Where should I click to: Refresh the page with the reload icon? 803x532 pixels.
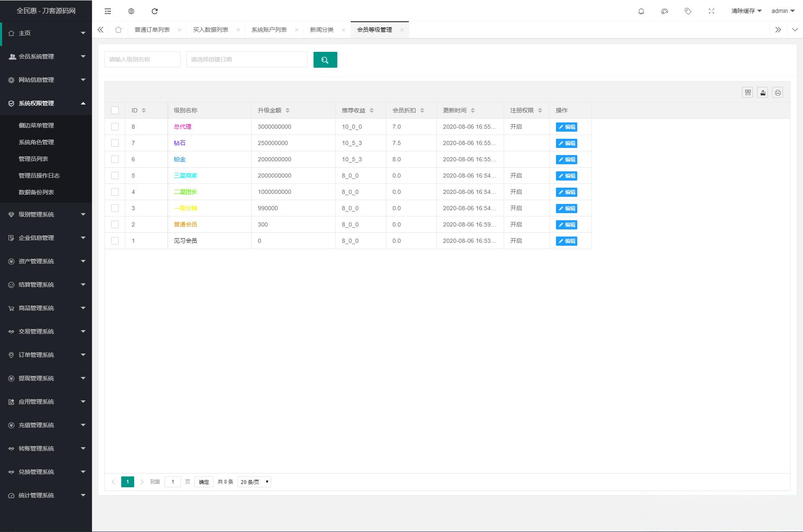(155, 11)
